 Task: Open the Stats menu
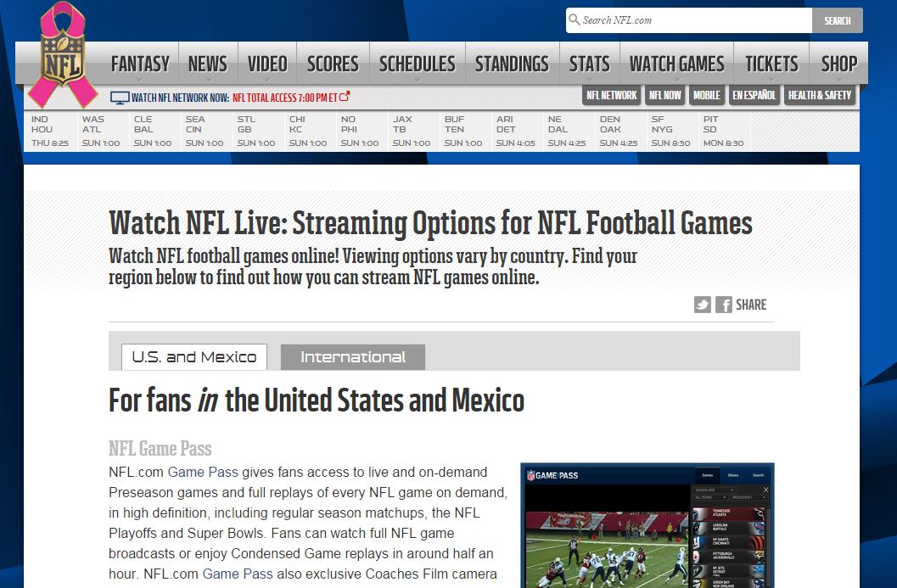point(589,64)
